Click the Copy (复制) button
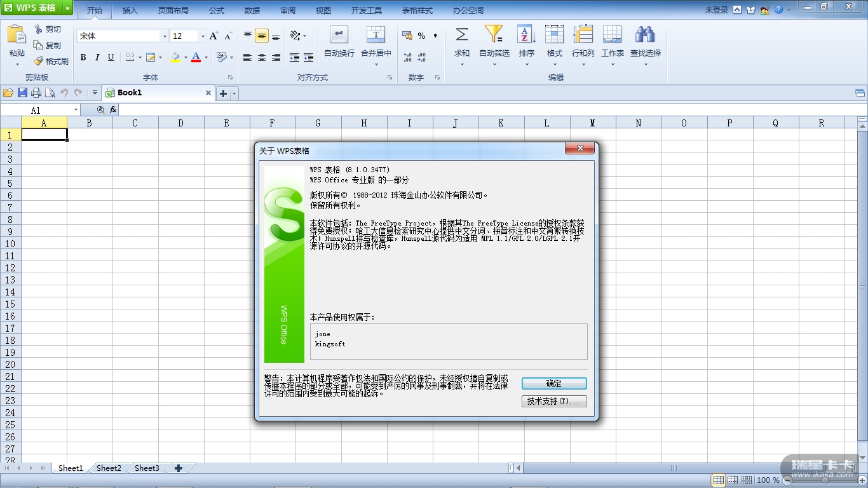Viewport: 868px width, 488px height. point(48,46)
